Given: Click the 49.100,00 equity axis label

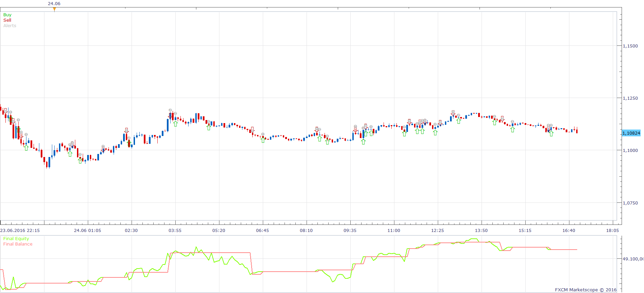Looking at the screenshot, I should 633,259.
